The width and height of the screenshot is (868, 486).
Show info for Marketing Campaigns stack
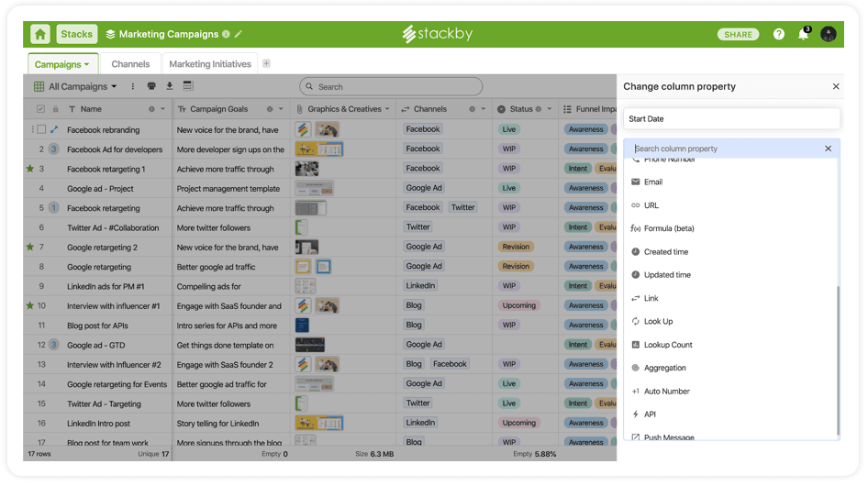click(x=226, y=34)
